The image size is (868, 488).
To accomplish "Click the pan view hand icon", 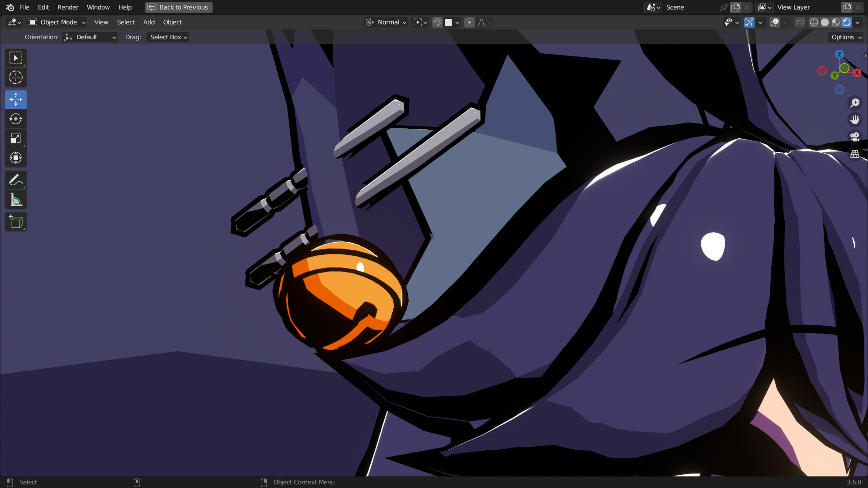I will tap(854, 119).
